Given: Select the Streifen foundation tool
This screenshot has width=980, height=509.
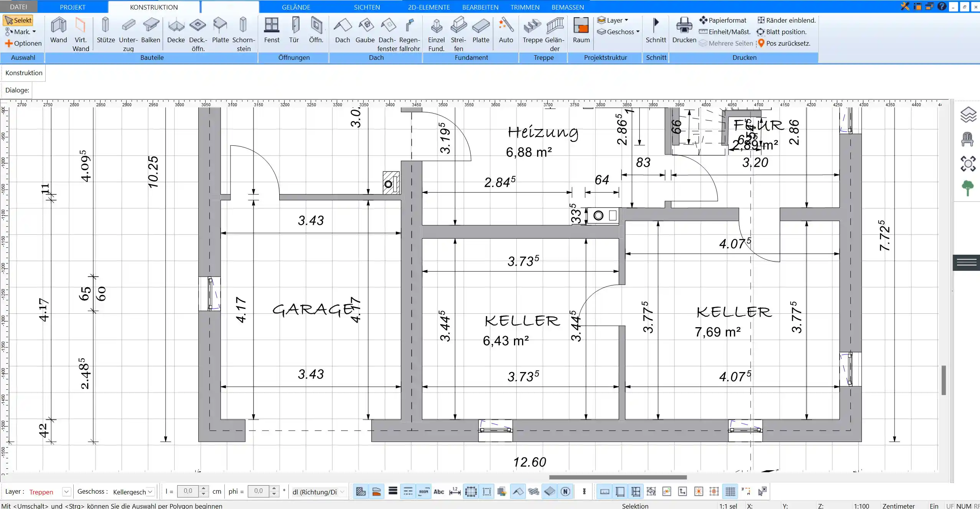Looking at the screenshot, I should (458, 34).
